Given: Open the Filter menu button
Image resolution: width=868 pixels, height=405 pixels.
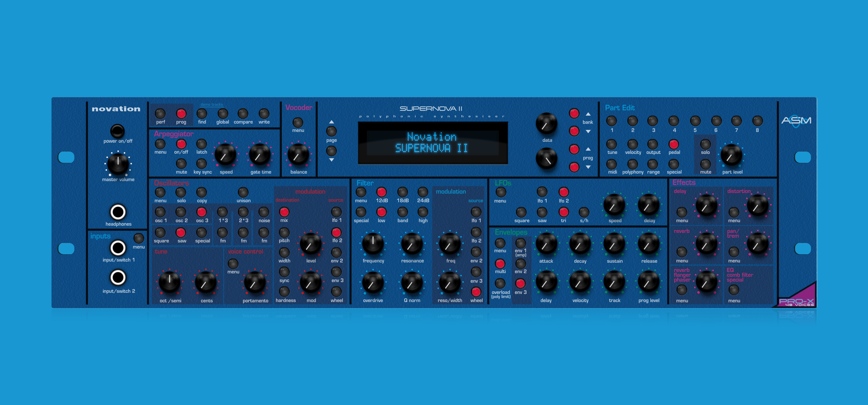Looking at the screenshot, I should (x=361, y=192).
